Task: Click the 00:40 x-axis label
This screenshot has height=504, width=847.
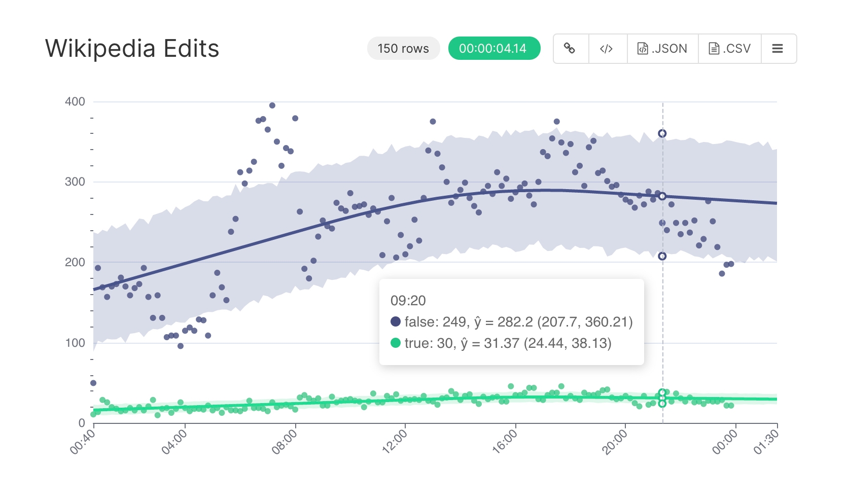Action: point(82,441)
